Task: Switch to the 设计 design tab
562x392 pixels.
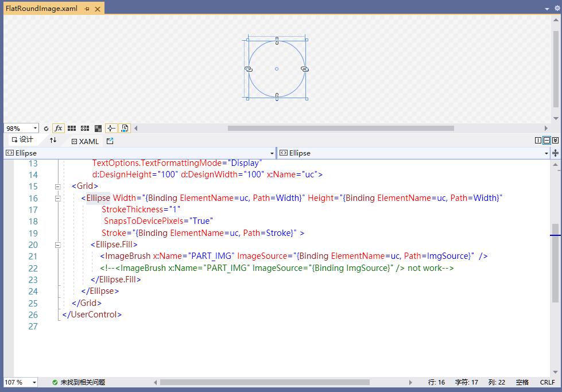Action: [x=22, y=139]
